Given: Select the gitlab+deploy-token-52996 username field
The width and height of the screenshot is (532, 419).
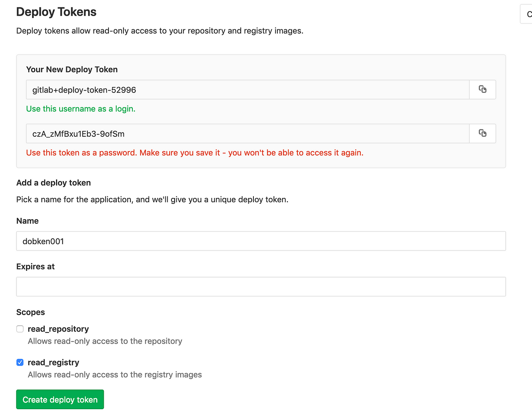Looking at the screenshot, I should [248, 90].
